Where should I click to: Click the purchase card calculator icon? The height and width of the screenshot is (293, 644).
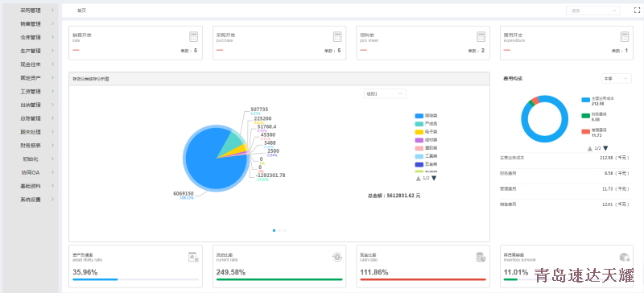point(337,36)
